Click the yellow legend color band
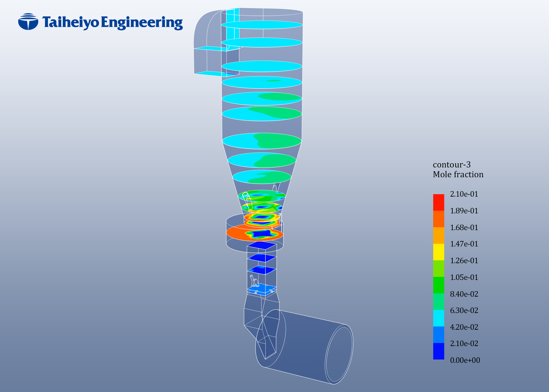 [439, 252]
